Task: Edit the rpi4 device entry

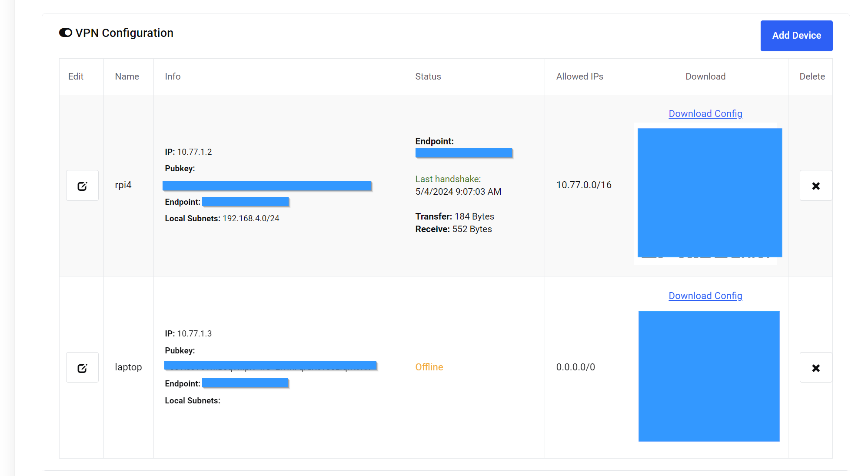Action: (x=82, y=186)
